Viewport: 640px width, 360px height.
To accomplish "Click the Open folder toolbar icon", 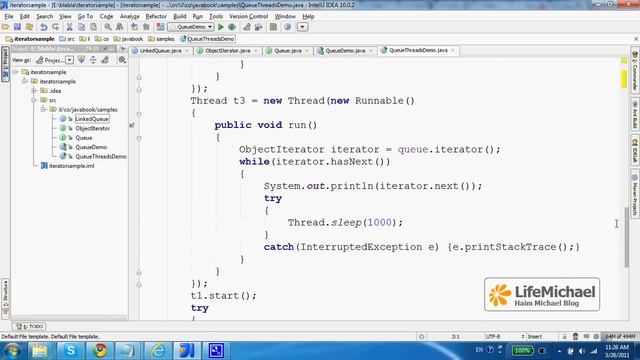I will point(5,27).
